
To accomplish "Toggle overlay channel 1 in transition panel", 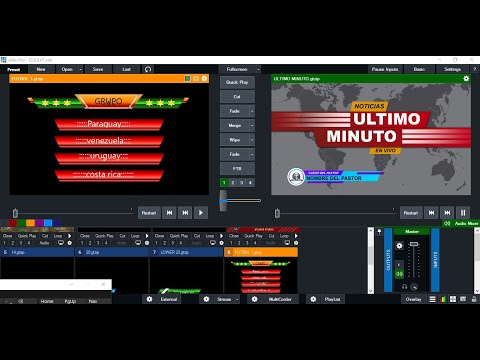I will point(224,182).
